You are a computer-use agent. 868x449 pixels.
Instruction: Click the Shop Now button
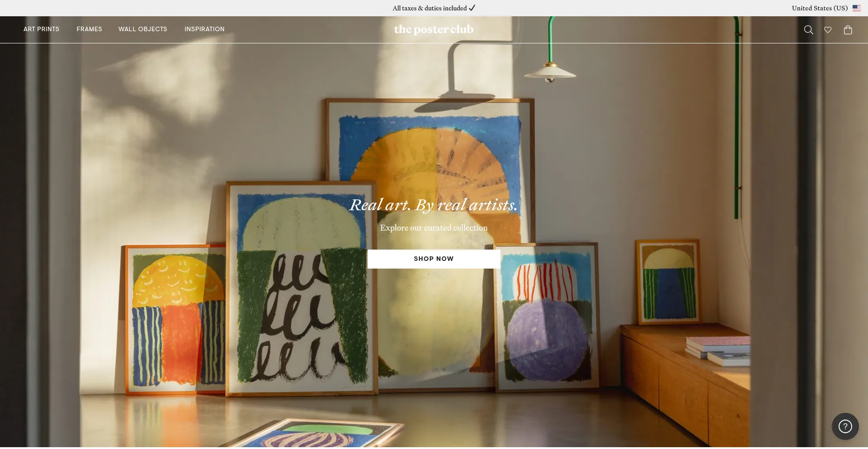click(434, 259)
